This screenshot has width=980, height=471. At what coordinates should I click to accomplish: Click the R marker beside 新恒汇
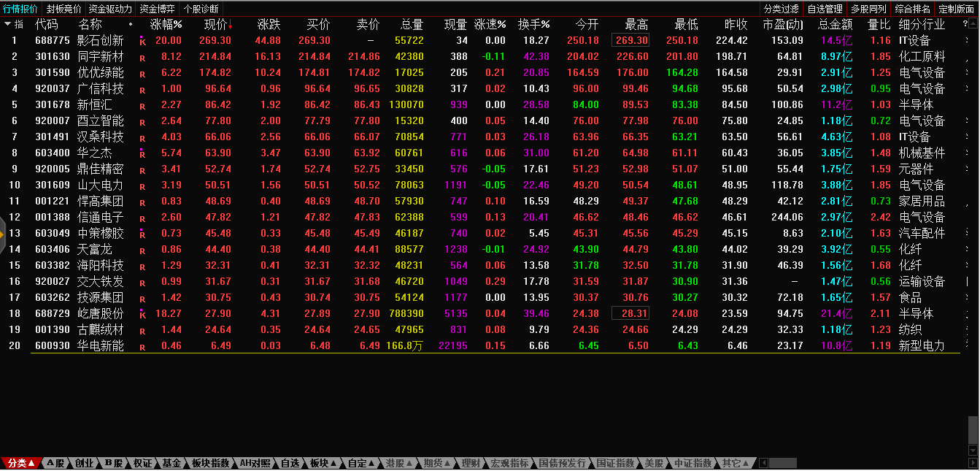pyautogui.click(x=142, y=106)
